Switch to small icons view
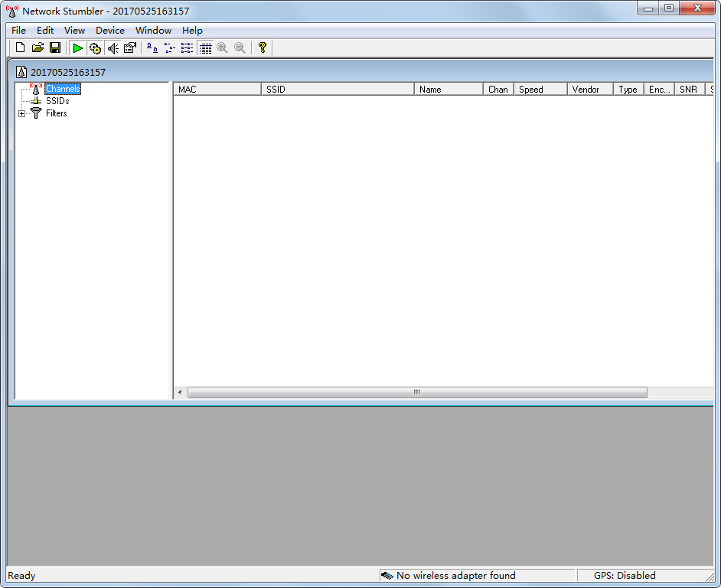721x588 pixels. coord(170,48)
